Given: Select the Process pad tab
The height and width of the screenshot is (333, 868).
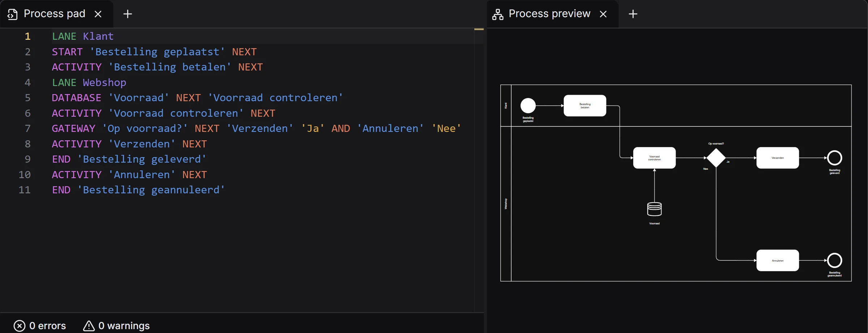Looking at the screenshot, I should coord(56,14).
